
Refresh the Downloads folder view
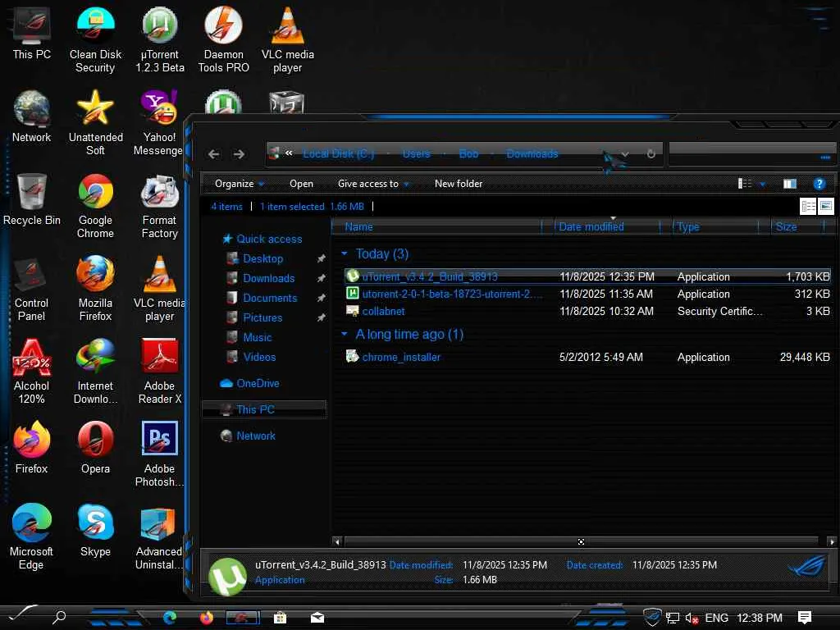pyautogui.click(x=651, y=153)
